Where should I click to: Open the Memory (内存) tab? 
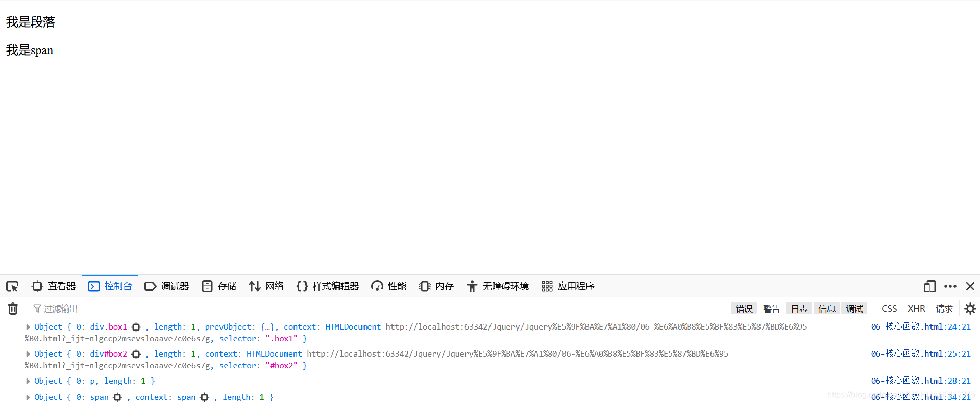(436, 286)
